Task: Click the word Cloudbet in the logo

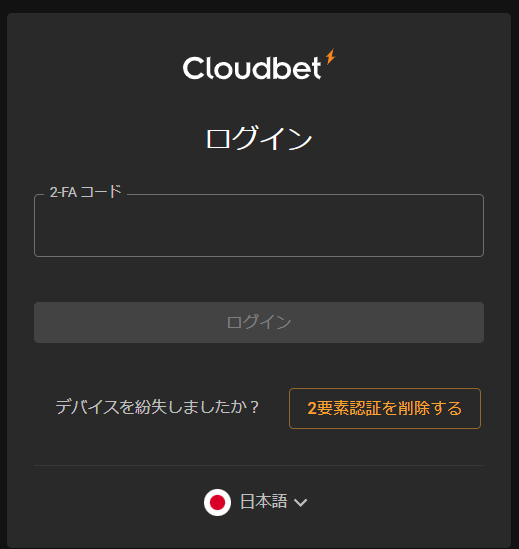Action: tap(252, 68)
